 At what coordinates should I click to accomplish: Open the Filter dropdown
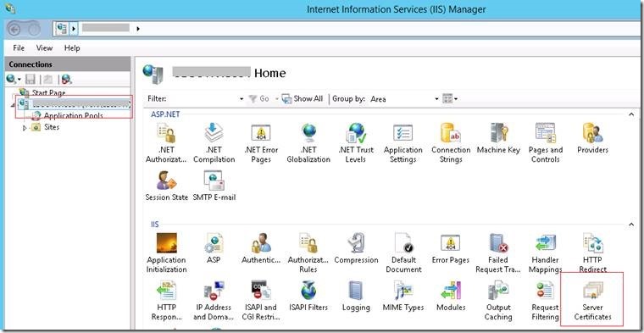coord(241,99)
